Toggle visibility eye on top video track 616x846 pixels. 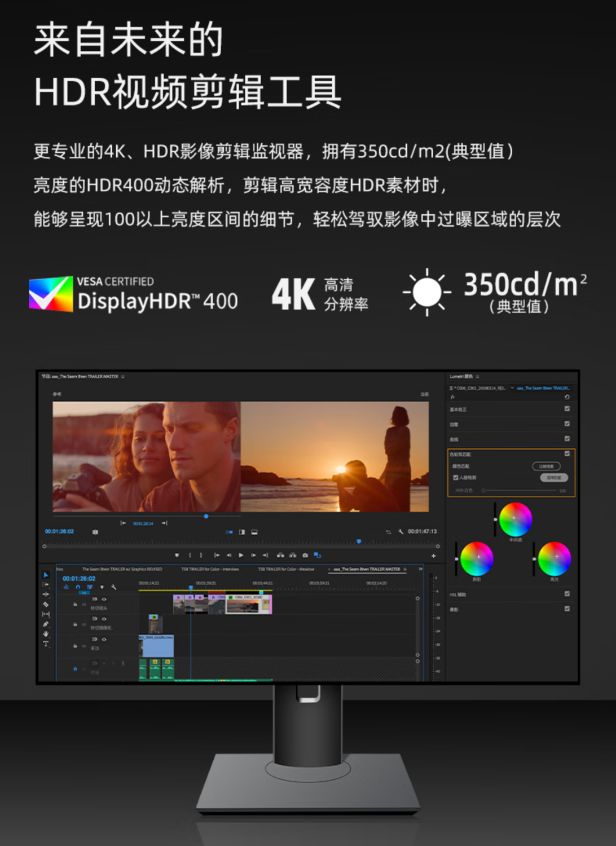point(104,599)
